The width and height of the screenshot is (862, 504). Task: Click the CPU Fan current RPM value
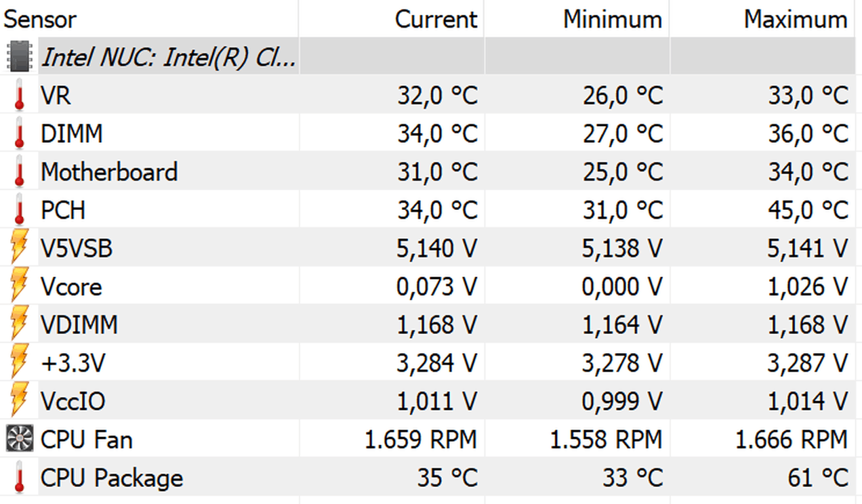point(421,440)
